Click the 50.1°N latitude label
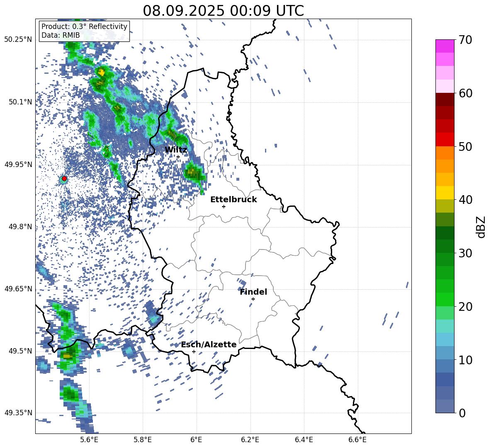 click(x=20, y=102)
